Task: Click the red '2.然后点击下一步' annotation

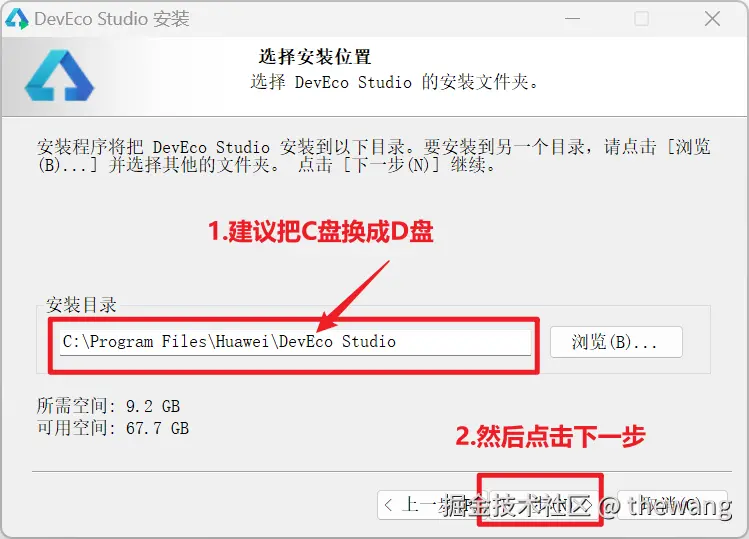Action: pos(550,436)
